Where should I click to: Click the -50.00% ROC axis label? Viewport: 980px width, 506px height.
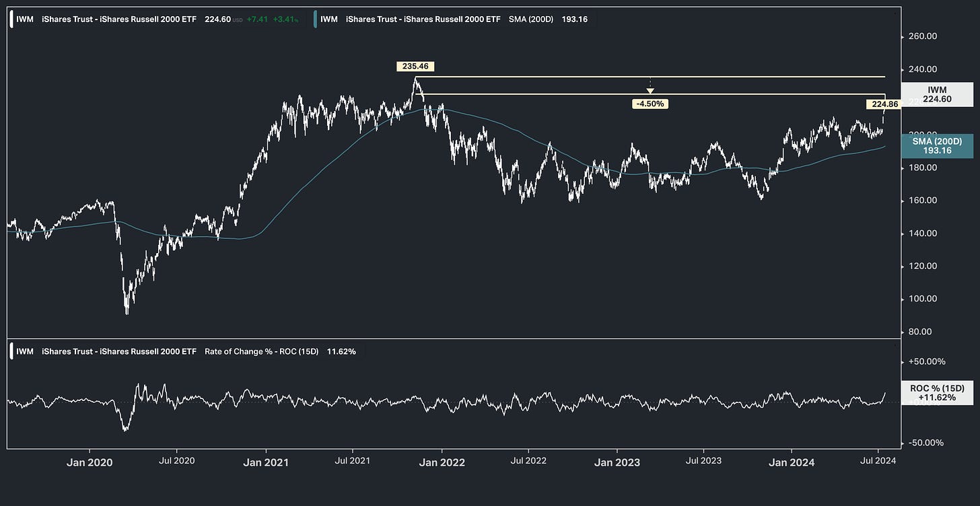point(928,443)
